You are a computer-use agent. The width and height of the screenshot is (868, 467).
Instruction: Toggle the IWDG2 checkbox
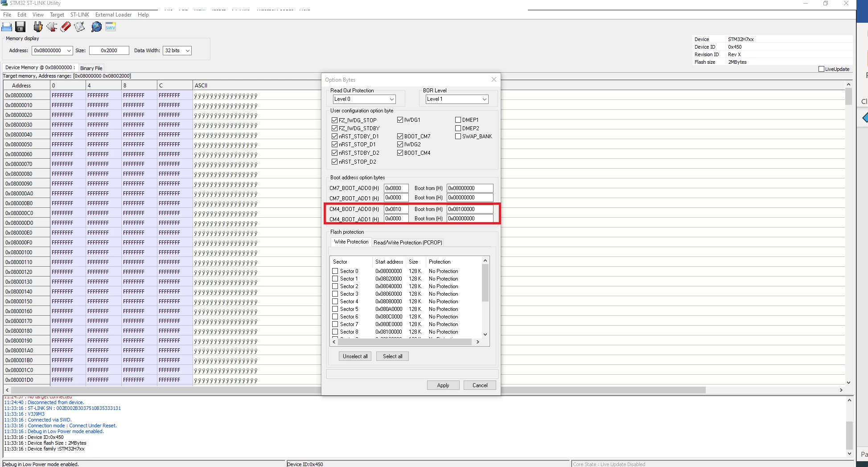pos(400,144)
